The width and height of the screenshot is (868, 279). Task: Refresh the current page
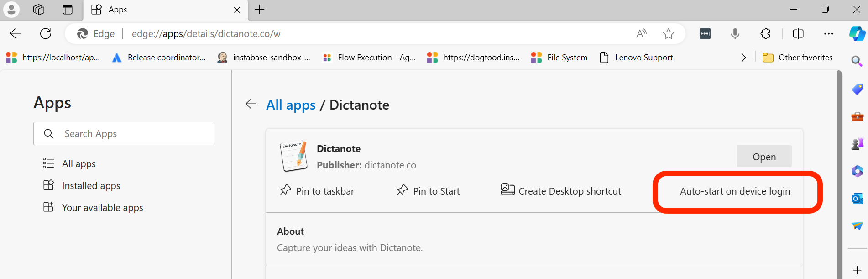[x=46, y=33]
